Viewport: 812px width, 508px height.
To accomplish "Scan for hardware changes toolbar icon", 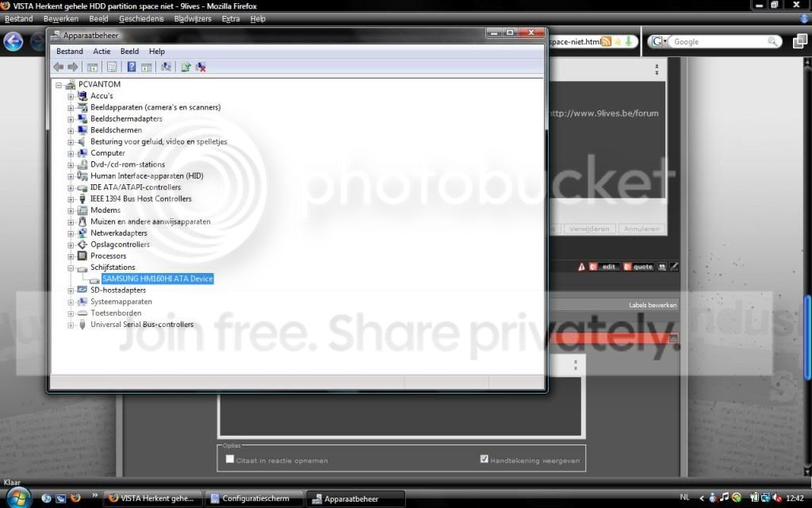I will [166, 67].
